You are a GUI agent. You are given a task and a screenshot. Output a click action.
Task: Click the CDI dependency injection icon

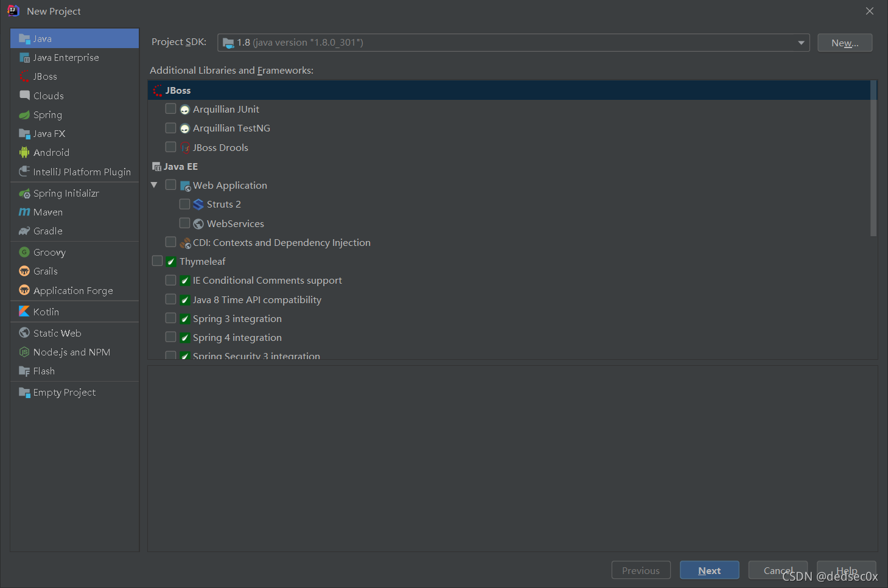tap(185, 243)
